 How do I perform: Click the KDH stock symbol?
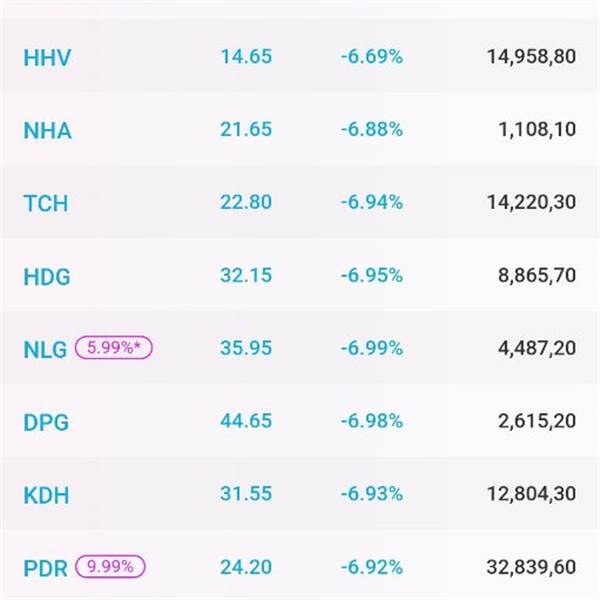tap(46, 495)
